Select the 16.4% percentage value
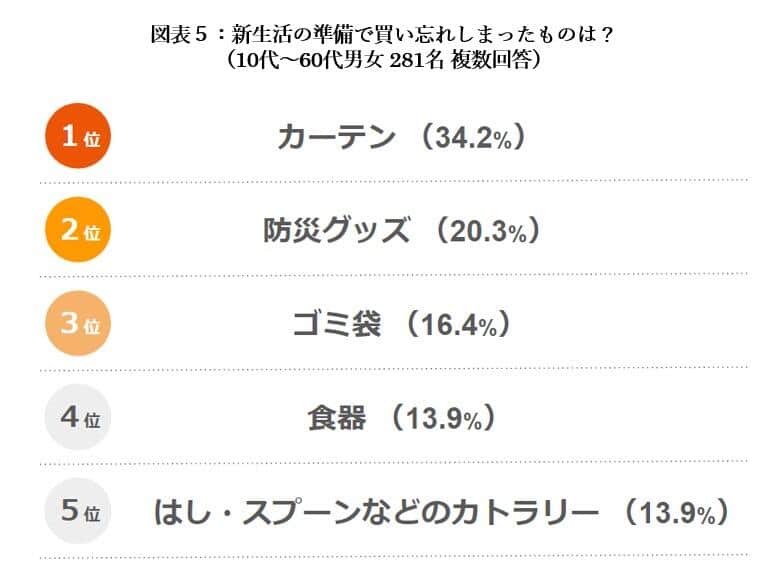 click(458, 325)
